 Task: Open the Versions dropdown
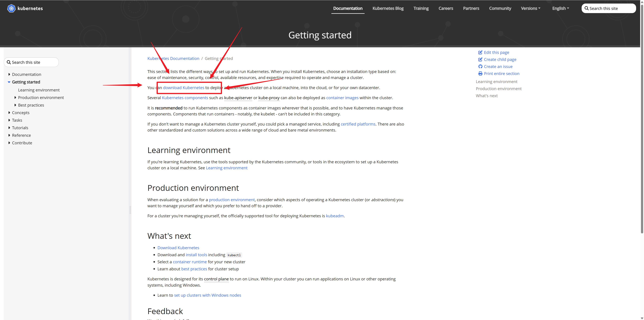(530, 8)
